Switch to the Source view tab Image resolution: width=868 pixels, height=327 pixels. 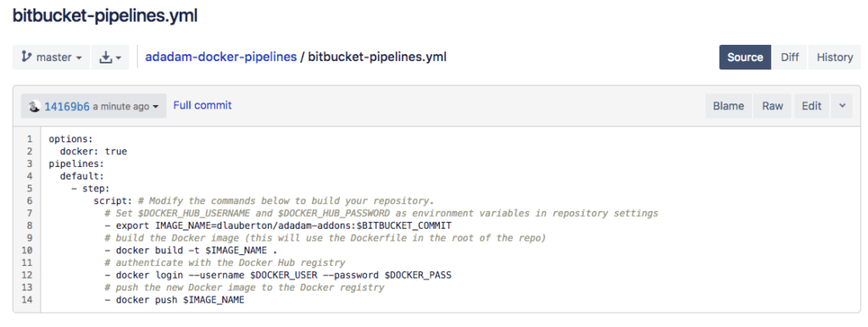[745, 57]
